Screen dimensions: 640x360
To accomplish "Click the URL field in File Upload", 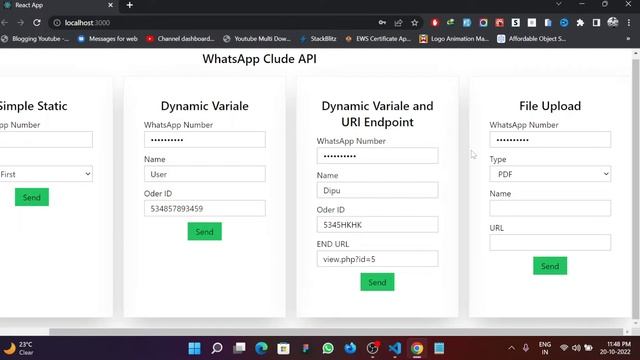I will point(550,243).
